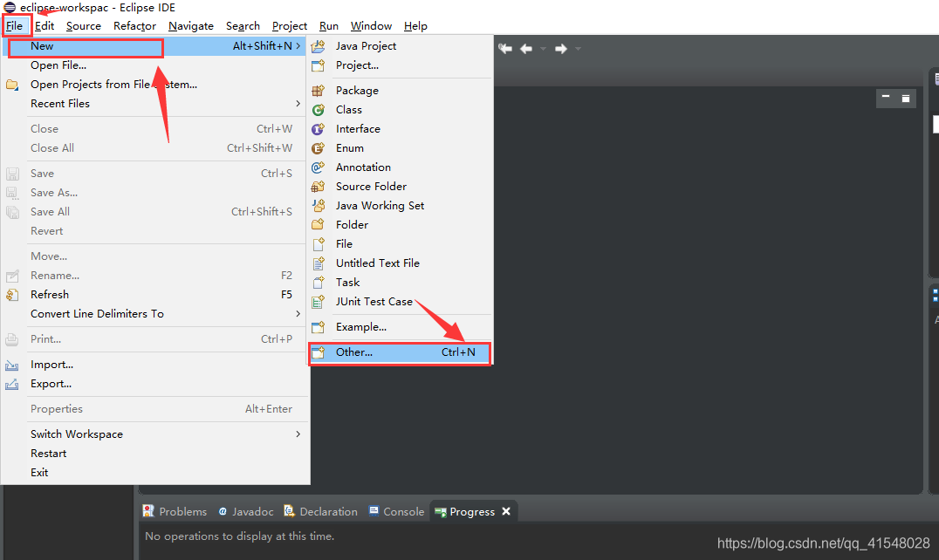Click the Java Project icon in submenu
The height and width of the screenshot is (560, 939).
tap(318, 46)
